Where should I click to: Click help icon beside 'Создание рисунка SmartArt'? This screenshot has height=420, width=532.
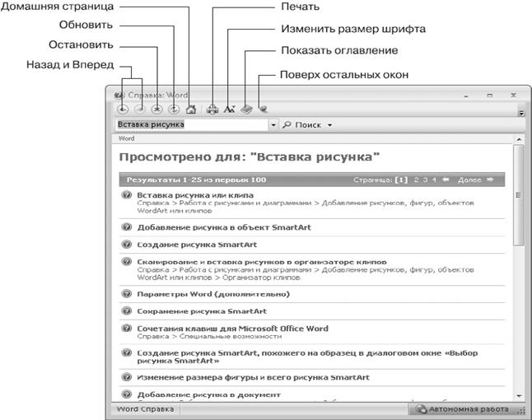pos(127,245)
